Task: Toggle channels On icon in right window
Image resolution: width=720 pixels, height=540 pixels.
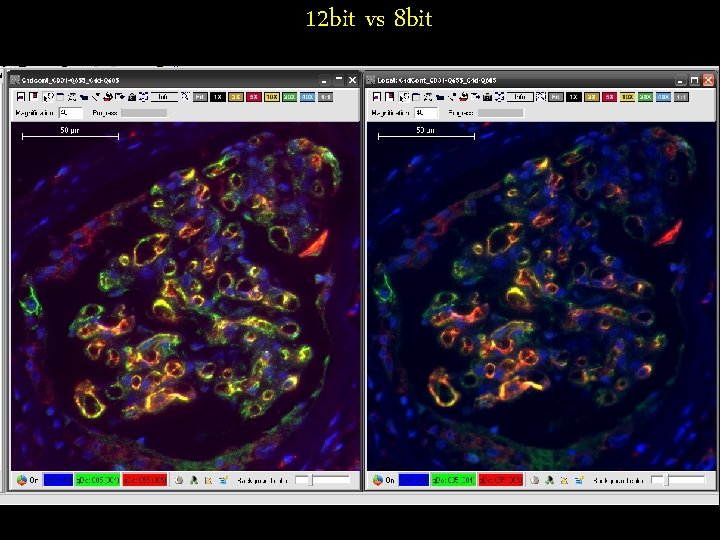Action: coord(377,480)
